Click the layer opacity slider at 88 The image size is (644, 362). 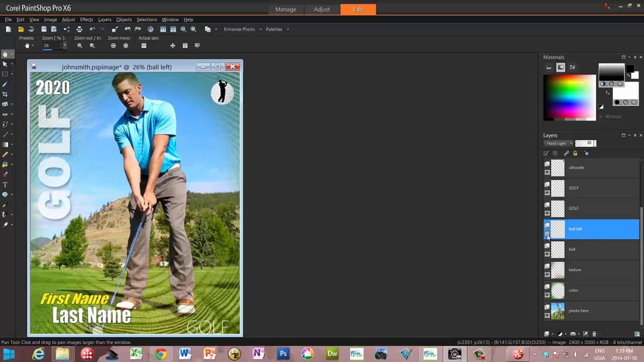tap(586, 143)
